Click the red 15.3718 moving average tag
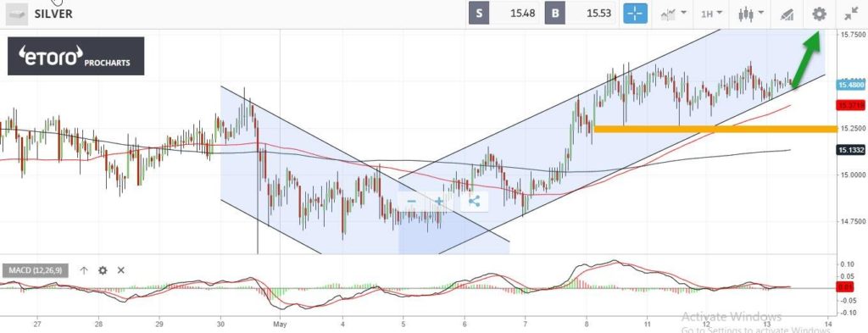The image size is (868, 333). click(851, 105)
